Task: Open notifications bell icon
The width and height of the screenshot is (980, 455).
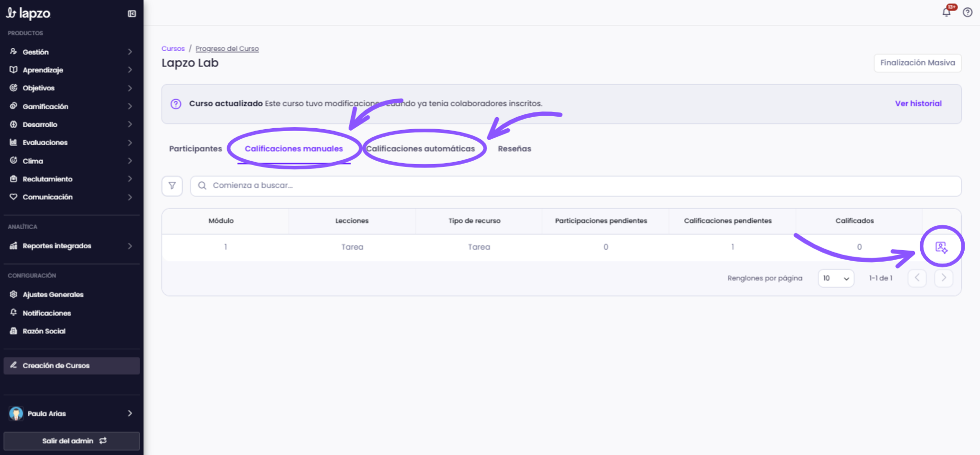Action: [946, 12]
